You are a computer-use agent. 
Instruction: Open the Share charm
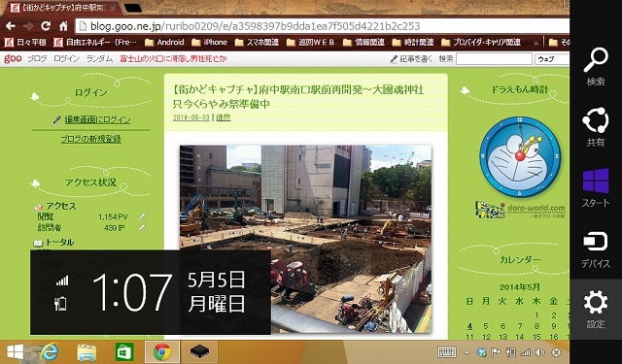[596, 127]
